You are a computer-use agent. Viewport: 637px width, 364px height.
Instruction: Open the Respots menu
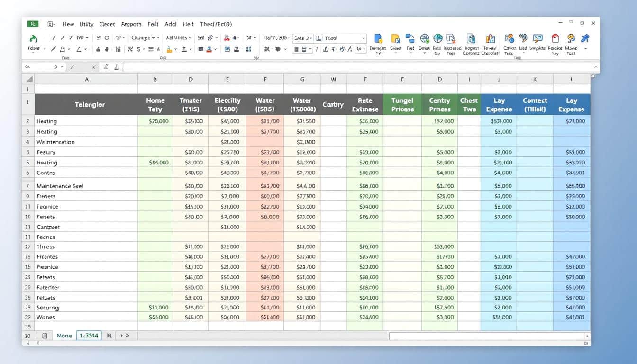[131, 24]
